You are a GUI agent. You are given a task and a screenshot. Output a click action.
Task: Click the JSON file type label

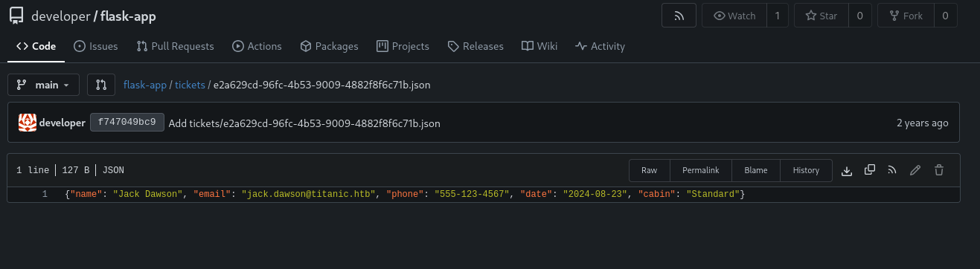(x=113, y=170)
